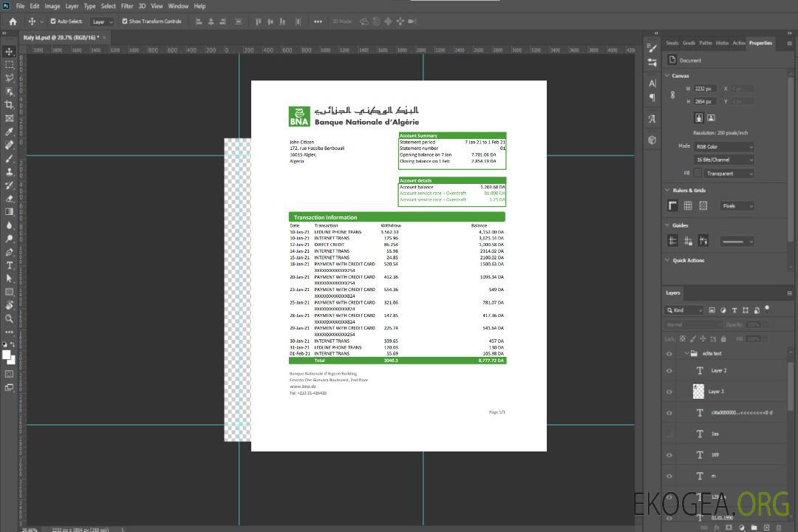Hide the 'm' text layer
Viewport: 798px width, 532px height.
tap(669, 477)
